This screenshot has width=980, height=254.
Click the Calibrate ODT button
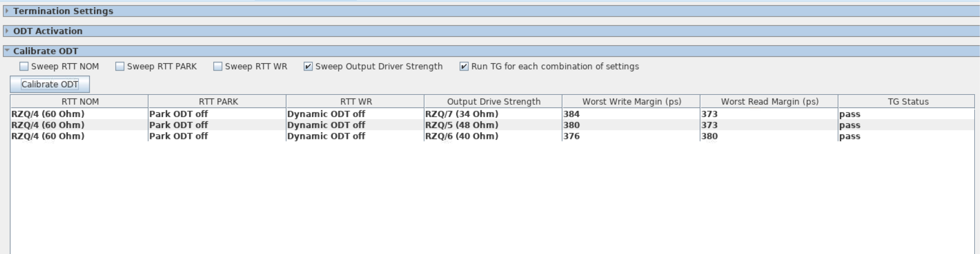pyautogui.click(x=50, y=84)
